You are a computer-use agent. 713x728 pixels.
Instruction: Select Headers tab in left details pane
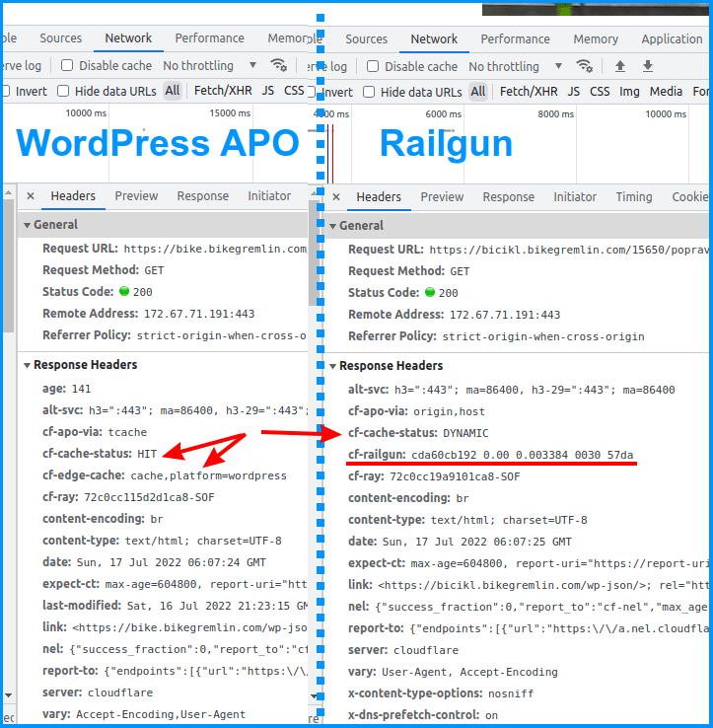(73, 196)
